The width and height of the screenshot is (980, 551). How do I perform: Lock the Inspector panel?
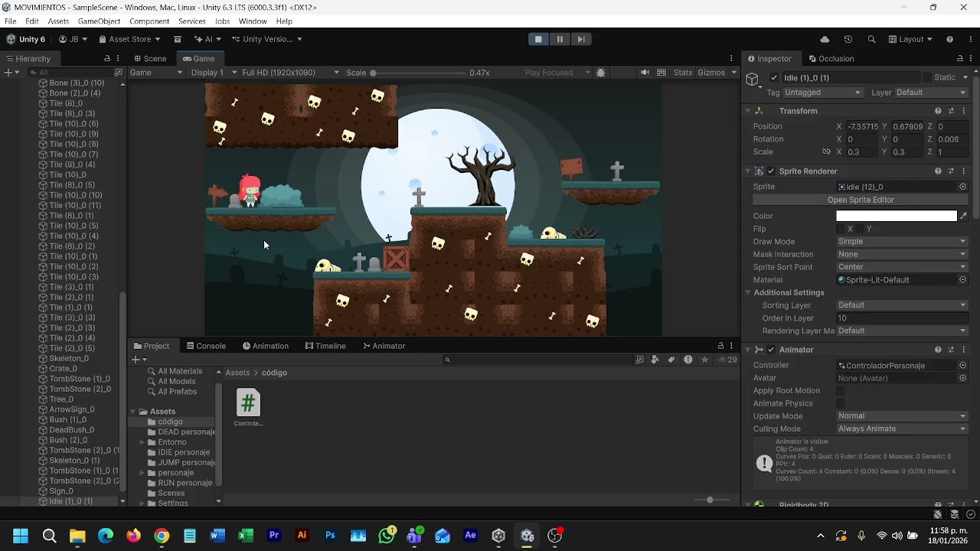tap(960, 59)
